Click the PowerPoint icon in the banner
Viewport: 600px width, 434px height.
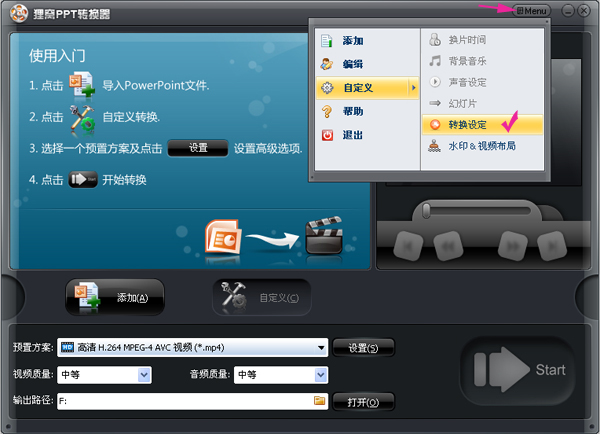tap(223, 237)
